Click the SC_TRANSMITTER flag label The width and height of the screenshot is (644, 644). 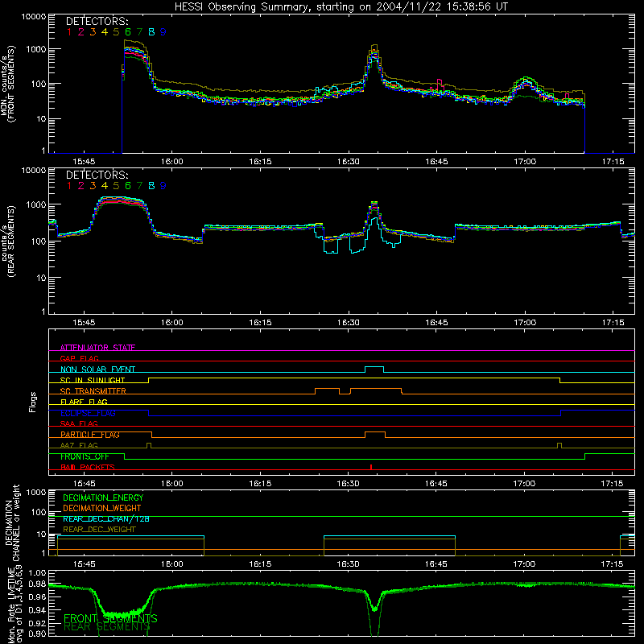(x=93, y=391)
